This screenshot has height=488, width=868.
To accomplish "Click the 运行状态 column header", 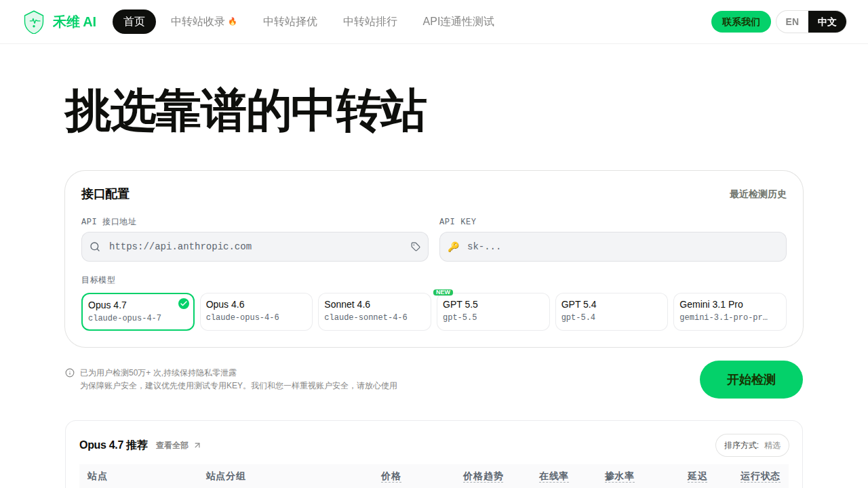I will pos(760,476).
